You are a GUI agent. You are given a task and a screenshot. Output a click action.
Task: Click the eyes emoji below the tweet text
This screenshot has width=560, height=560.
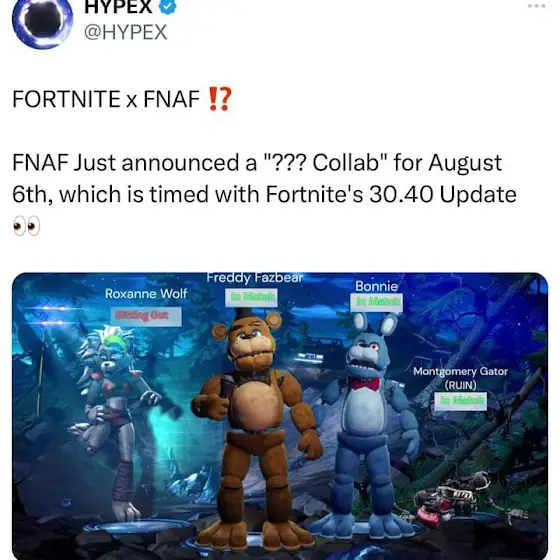click(x=27, y=226)
